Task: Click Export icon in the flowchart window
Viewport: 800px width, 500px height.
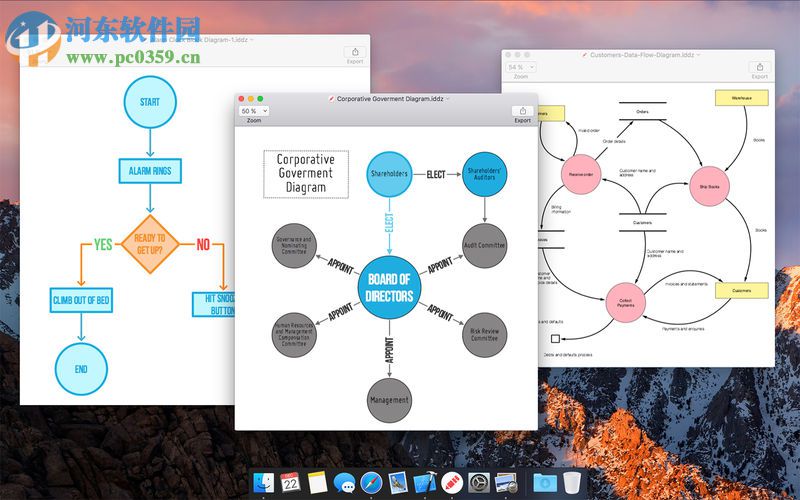Action: [355, 52]
